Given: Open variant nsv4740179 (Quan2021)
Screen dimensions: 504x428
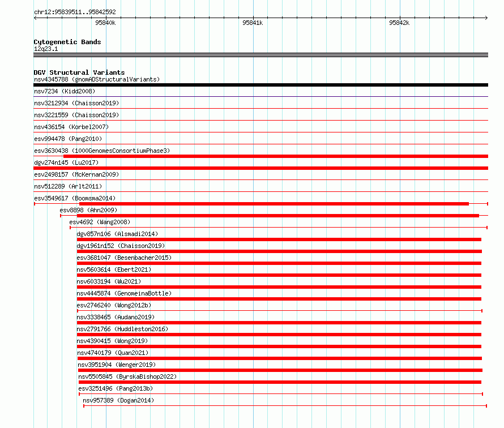Looking at the screenshot, I should [113, 353].
